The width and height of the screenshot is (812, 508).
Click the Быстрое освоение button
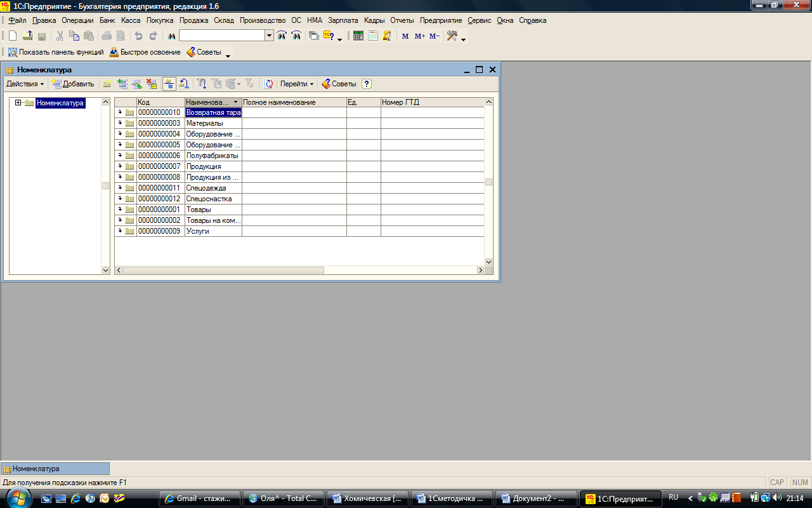click(x=145, y=52)
